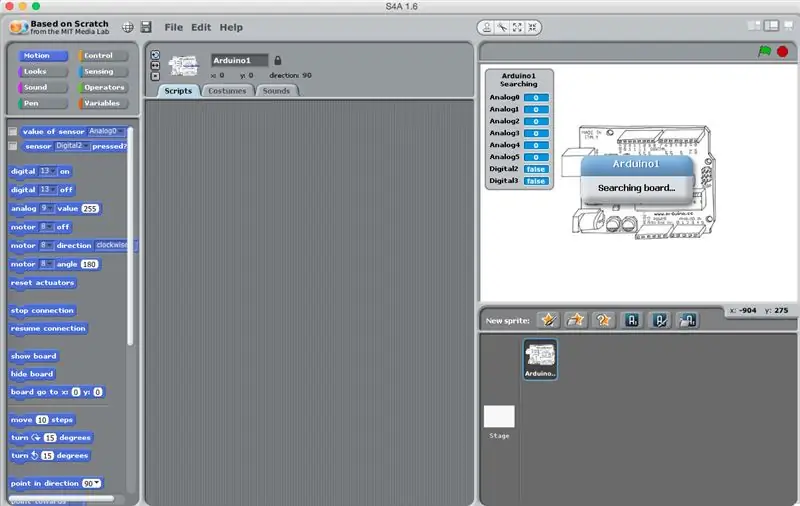Click the globe language icon
800x506 pixels.
pos(128,28)
